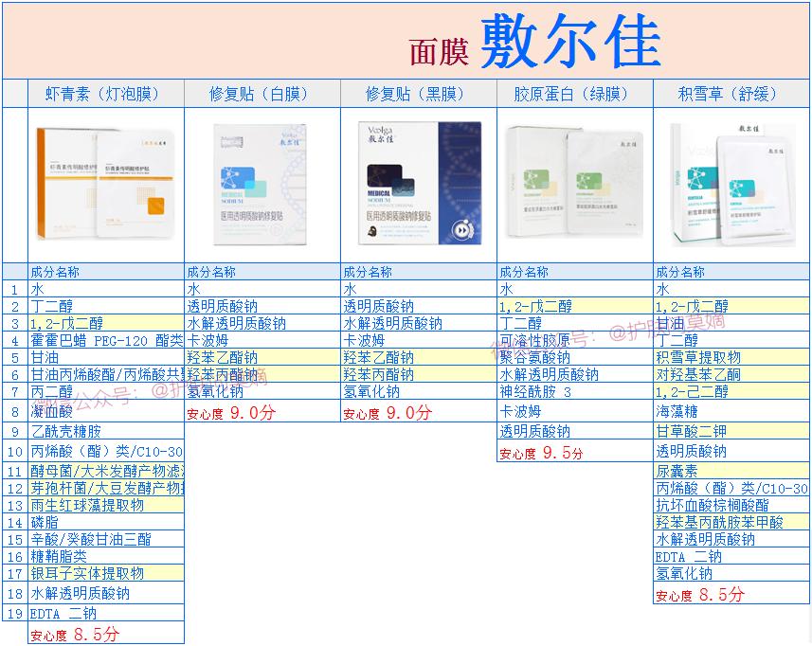Click 成分名称 header in the 虾青素 column
This screenshot has height=646, width=812.
105,272
